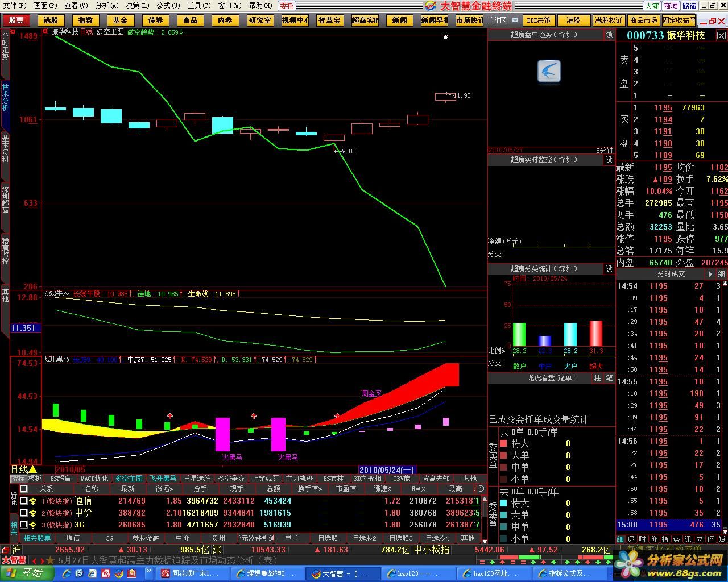Toggle the header checkbox beside 关系 column
The width and height of the screenshot is (728, 582).
click(23, 488)
